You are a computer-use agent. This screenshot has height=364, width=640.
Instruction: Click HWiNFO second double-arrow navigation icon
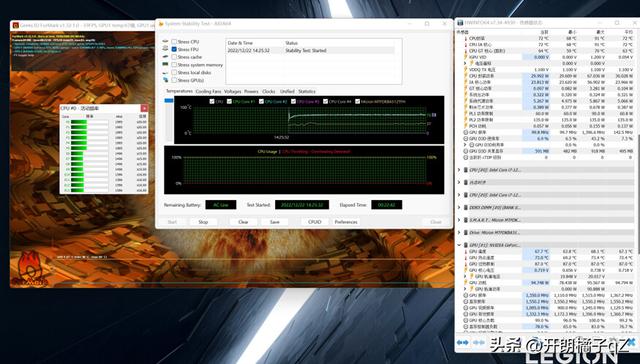[x=478, y=342]
